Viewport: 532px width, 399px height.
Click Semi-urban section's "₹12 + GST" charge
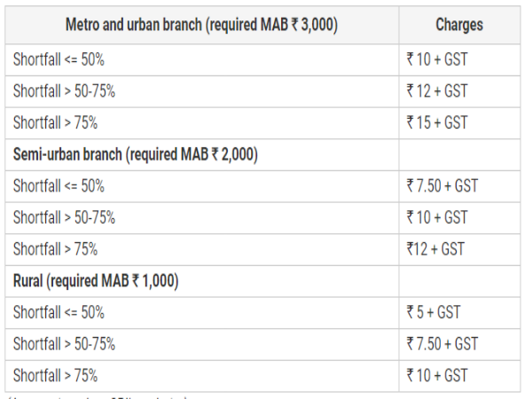coord(435,249)
